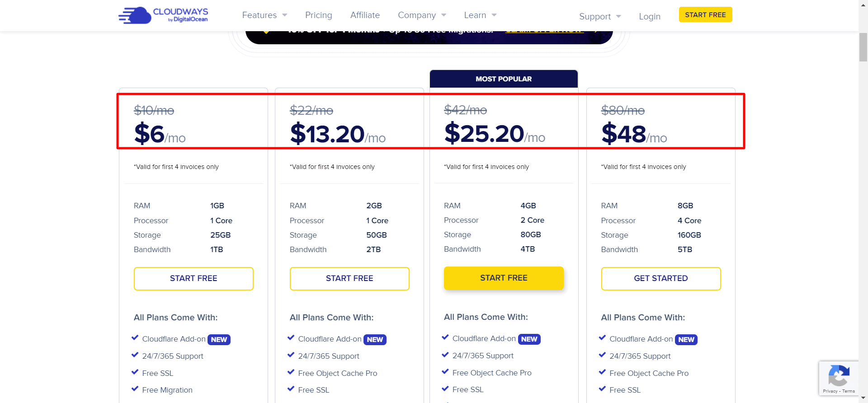Click the NEW badge in the $6 plan
This screenshot has height=403, width=868.
click(x=219, y=340)
